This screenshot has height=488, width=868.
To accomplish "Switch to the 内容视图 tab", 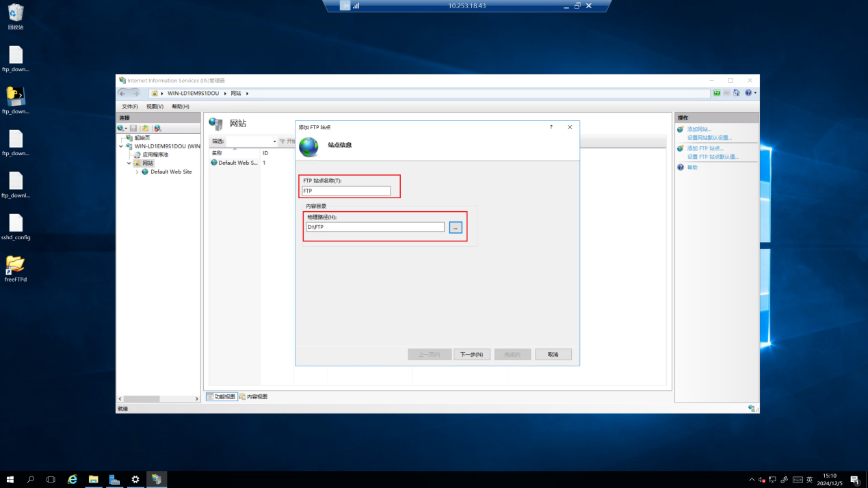I will pyautogui.click(x=254, y=396).
